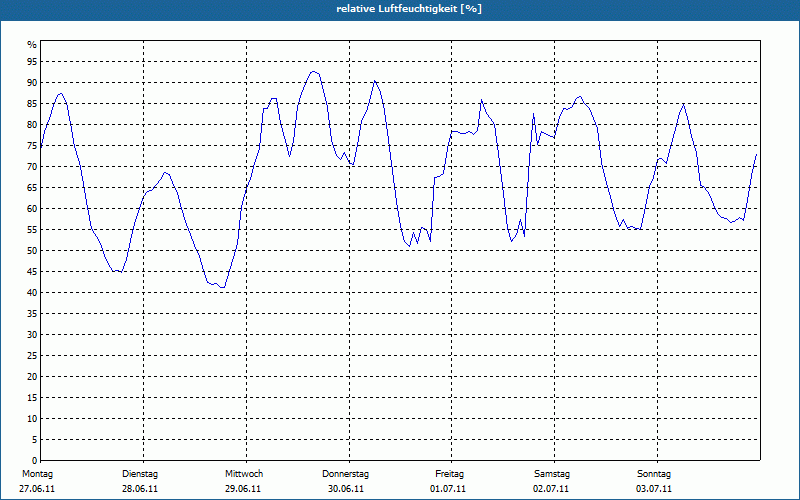
Task: Click the 'Mittwoch' day label
Action: tap(244, 474)
